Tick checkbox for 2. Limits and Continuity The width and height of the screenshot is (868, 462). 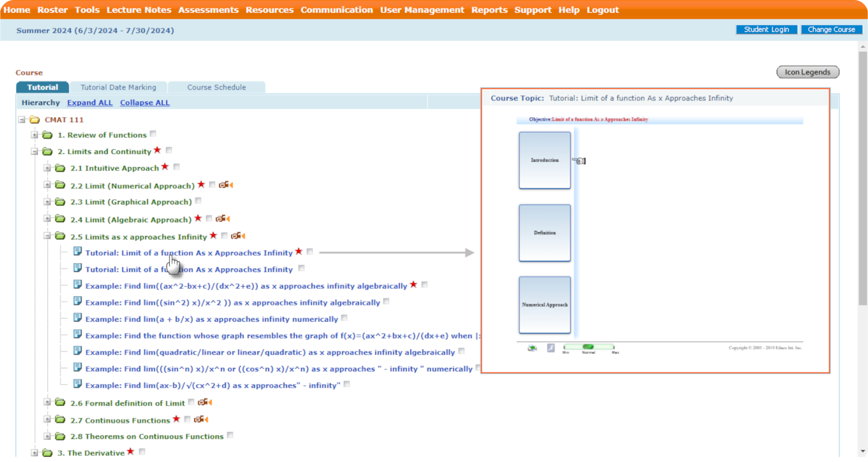point(169,150)
